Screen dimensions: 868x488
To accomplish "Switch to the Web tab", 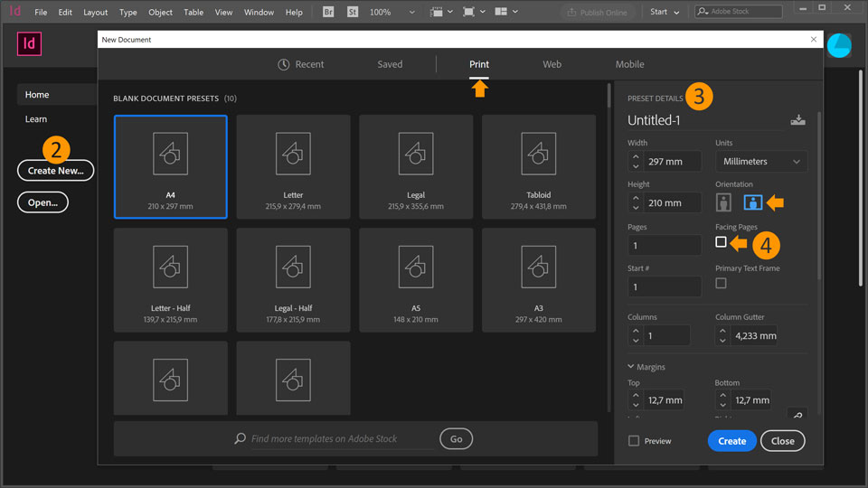I will [552, 64].
